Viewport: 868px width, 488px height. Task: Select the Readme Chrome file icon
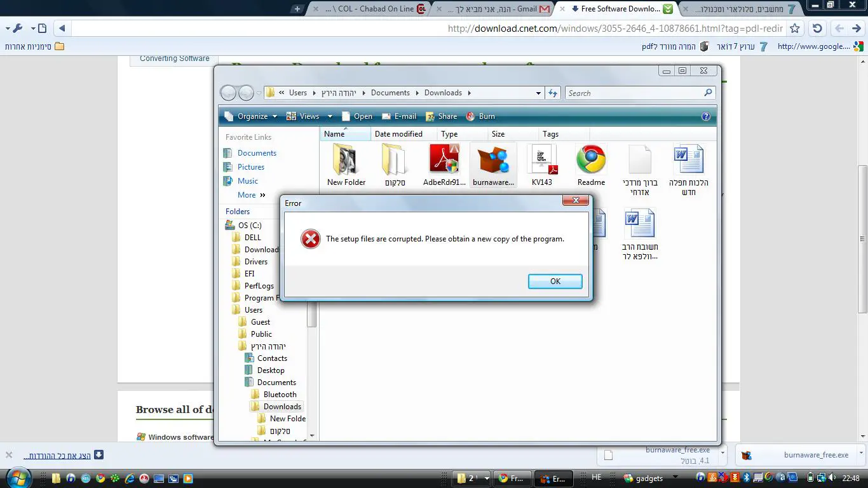pyautogui.click(x=591, y=161)
